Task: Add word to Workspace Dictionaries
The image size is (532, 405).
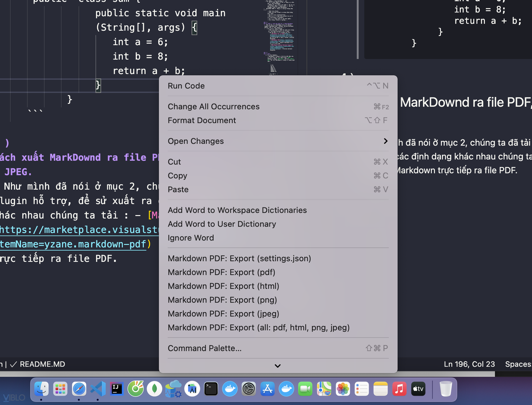Action: pyautogui.click(x=278, y=210)
